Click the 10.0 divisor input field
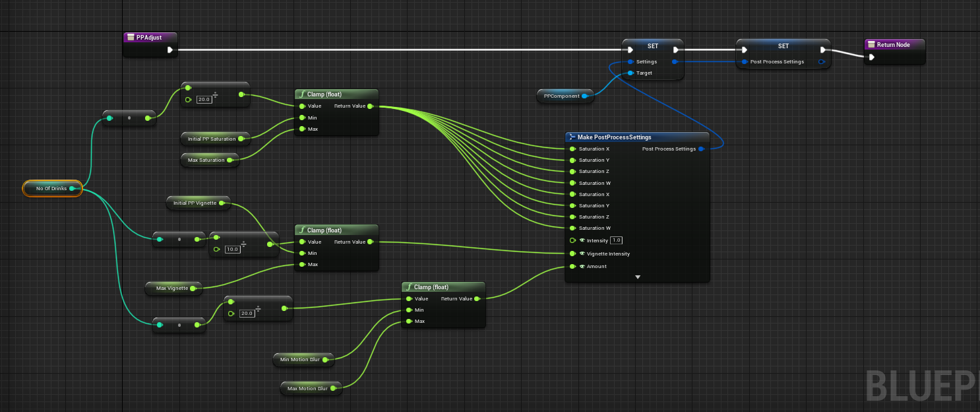This screenshot has height=412, width=980. (x=233, y=250)
